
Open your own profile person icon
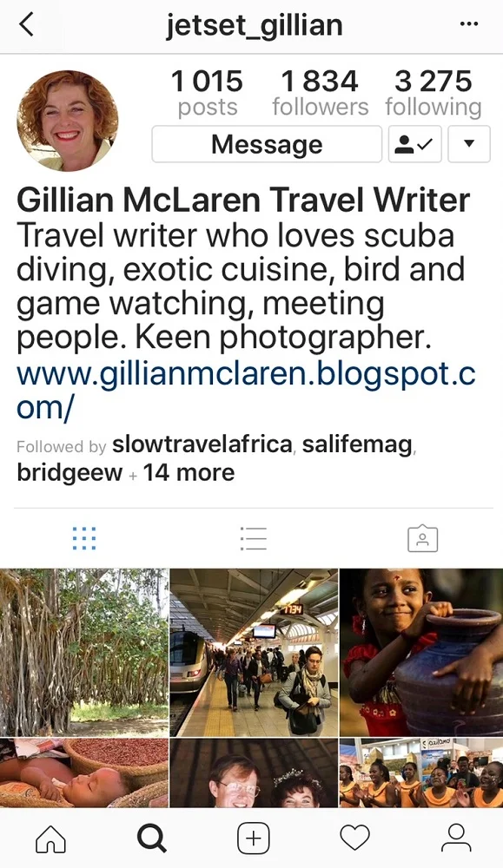coord(456,838)
